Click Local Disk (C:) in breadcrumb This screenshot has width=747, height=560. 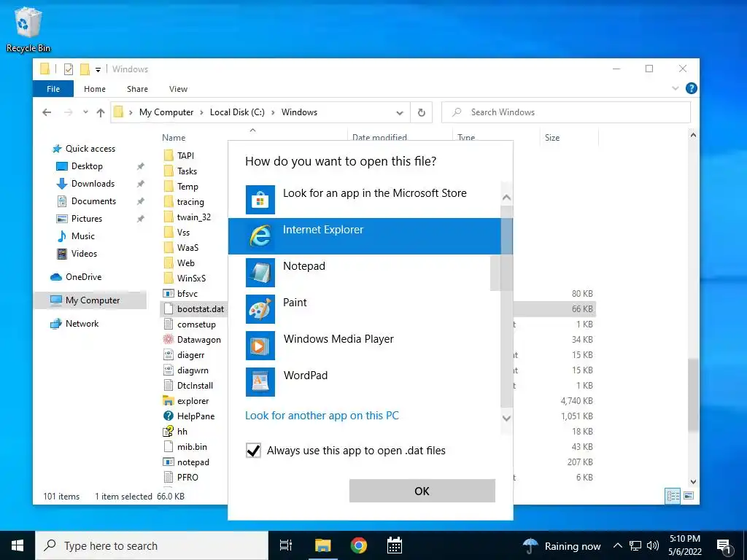pyautogui.click(x=237, y=112)
